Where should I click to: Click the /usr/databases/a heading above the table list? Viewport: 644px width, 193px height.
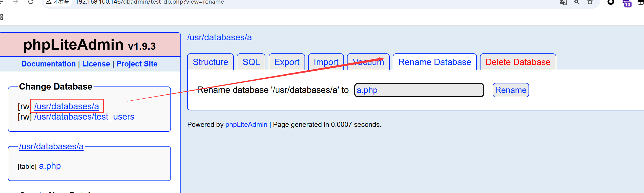[51, 146]
